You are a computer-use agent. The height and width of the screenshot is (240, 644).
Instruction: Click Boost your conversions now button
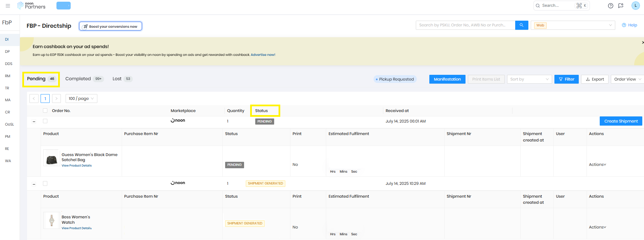click(111, 26)
